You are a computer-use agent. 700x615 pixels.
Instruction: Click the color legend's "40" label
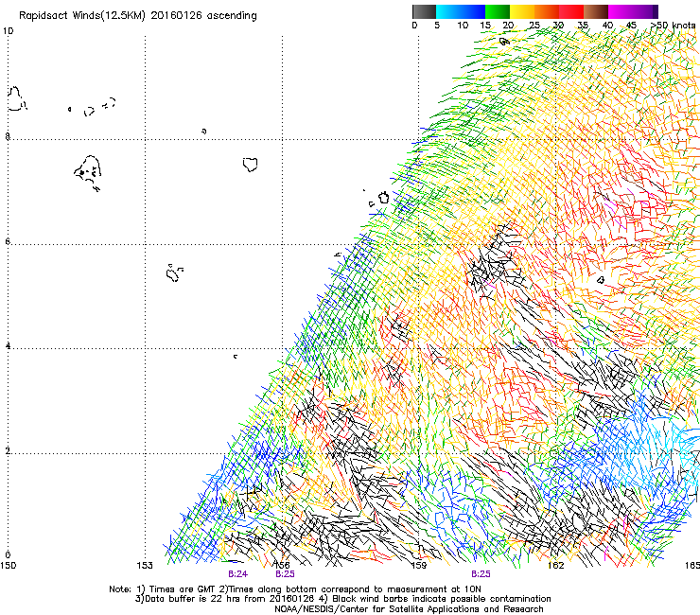point(607,25)
